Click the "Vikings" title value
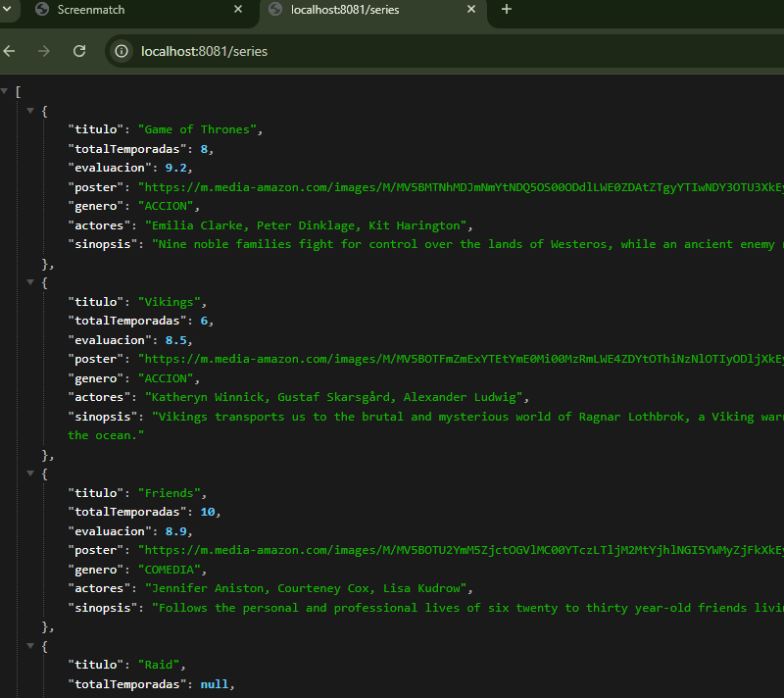Screen dimensions: 784x698 169,302
